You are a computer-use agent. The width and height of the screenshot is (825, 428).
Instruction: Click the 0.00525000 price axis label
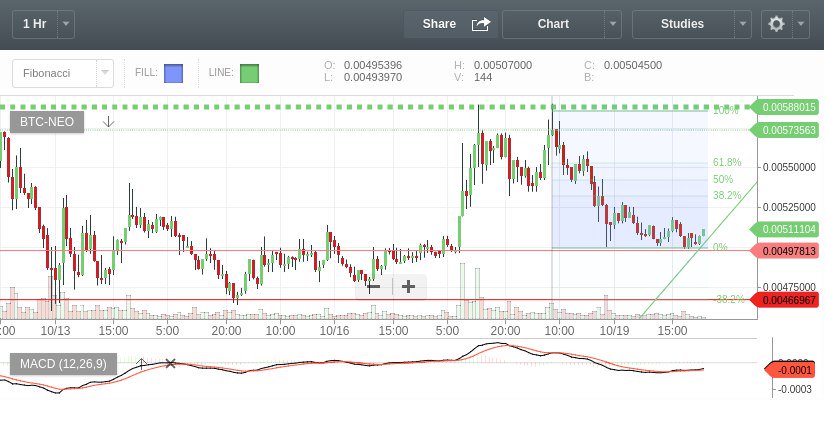[789, 207]
